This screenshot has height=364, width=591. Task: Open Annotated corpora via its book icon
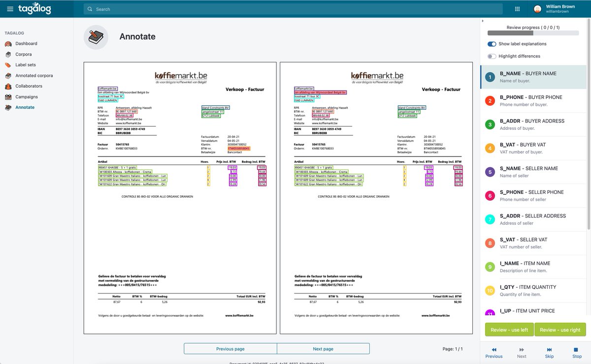[x=8, y=75]
